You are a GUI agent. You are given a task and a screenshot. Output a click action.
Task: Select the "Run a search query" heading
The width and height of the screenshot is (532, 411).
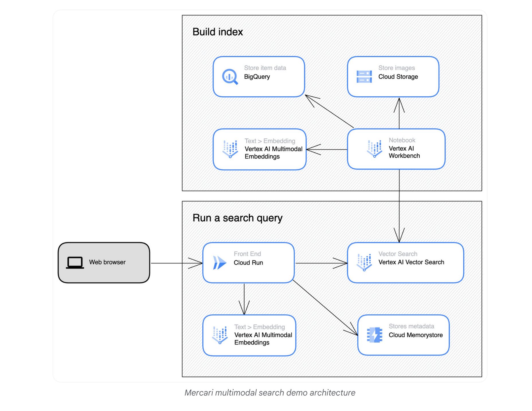[237, 218]
